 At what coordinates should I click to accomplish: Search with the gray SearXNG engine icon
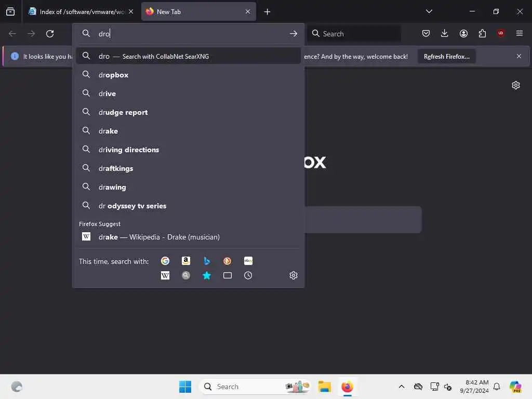pyautogui.click(x=185, y=275)
